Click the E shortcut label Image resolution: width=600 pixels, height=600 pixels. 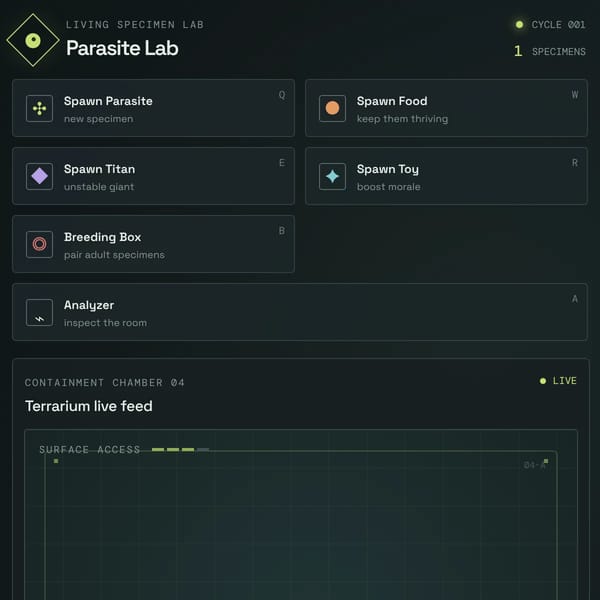282,163
